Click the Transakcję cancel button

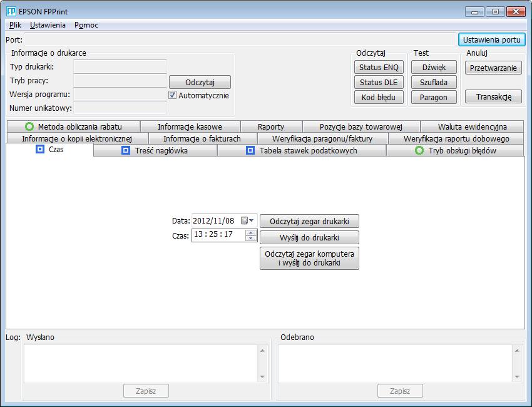click(x=493, y=97)
